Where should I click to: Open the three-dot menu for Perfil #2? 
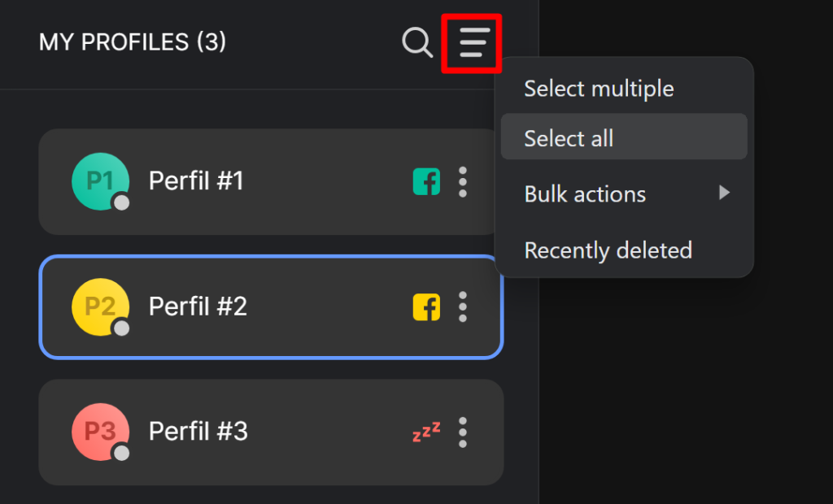pyautogui.click(x=463, y=307)
